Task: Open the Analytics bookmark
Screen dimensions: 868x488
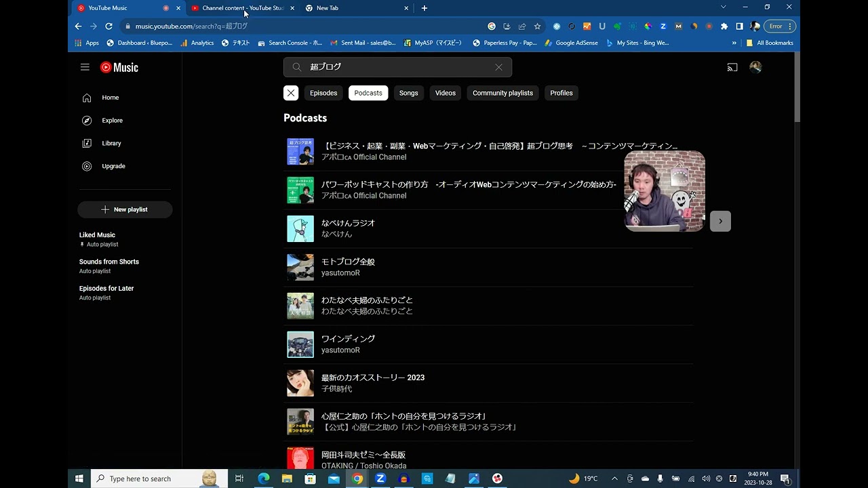Action: (197, 43)
